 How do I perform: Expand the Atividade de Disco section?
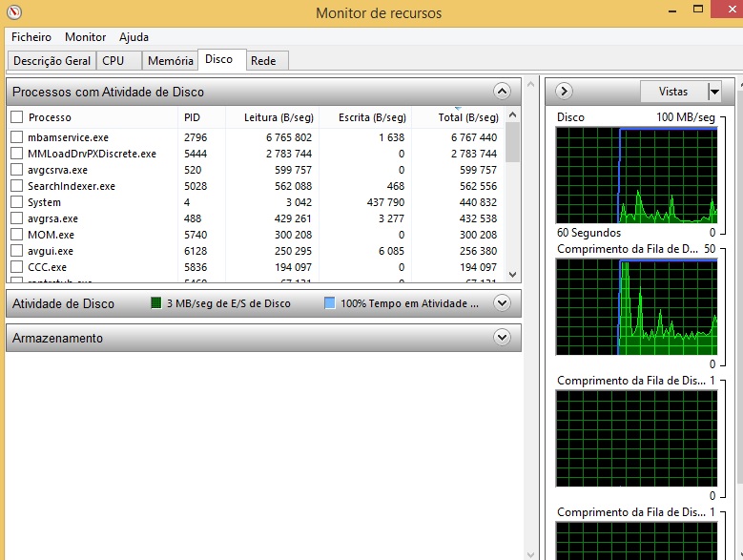click(x=503, y=303)
